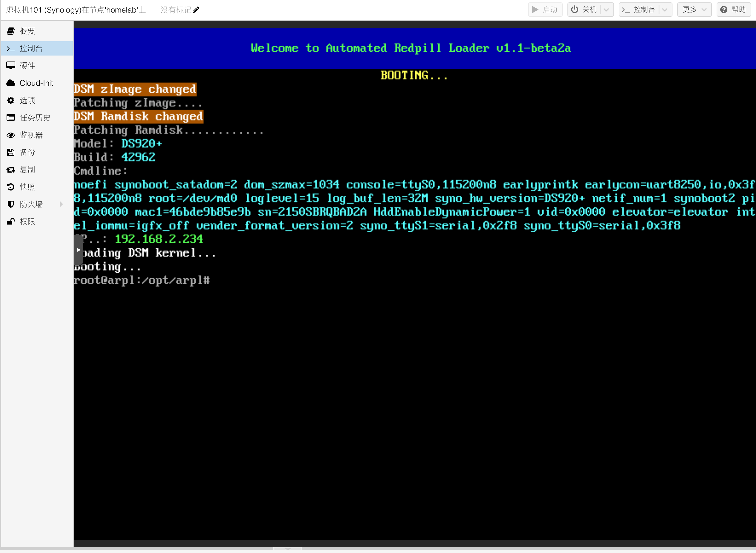Screen dimensions: 756x553
Task: Open the 硬件 hardware section
Action: click(x=37, y=66)
